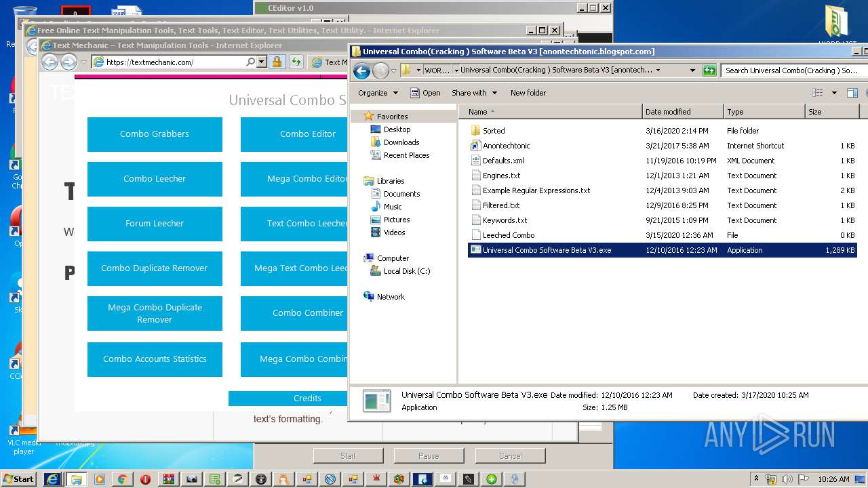Open Recent Places
This screenshot has width=868, height=488.
[x=406, y=155]
